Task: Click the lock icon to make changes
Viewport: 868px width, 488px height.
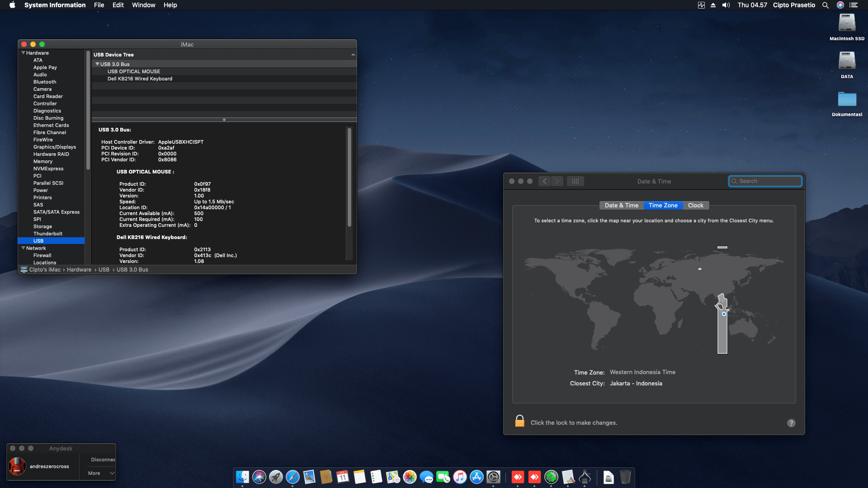Action: pos(519,422)
